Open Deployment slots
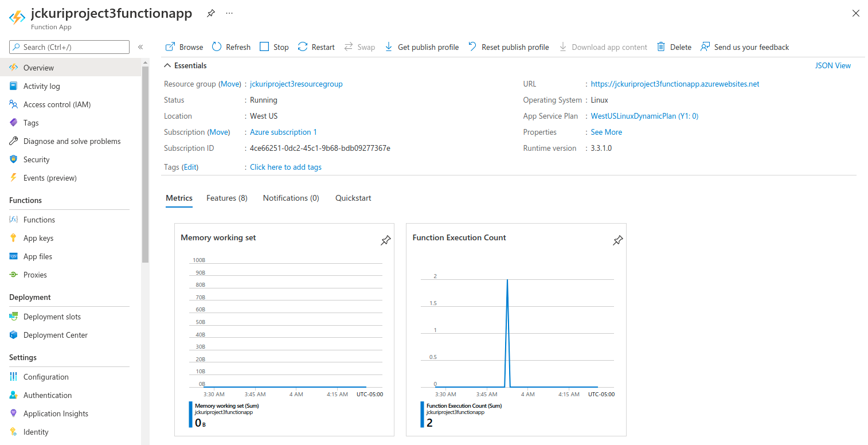This screenshot has height=445, width=868. click(71, 317)
